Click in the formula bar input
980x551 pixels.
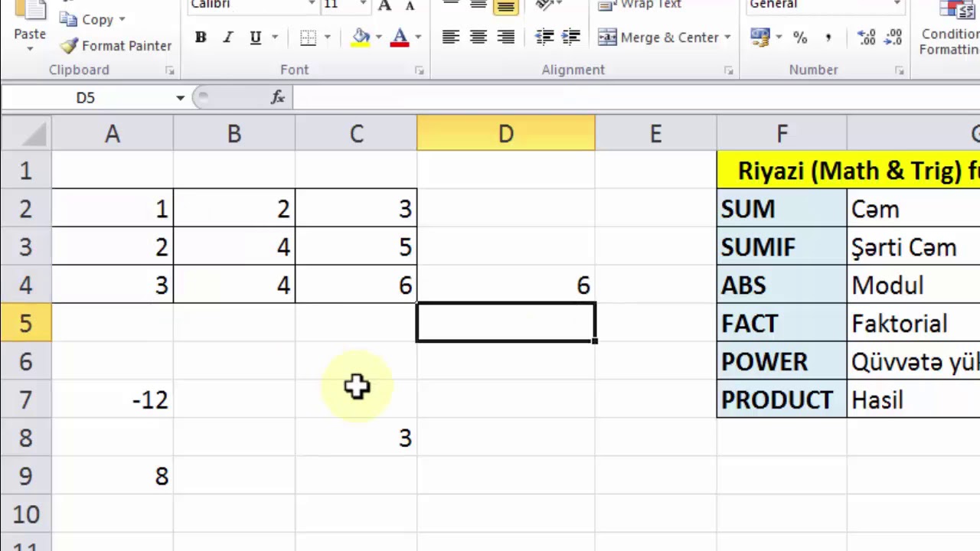click(x=635, y=98)
